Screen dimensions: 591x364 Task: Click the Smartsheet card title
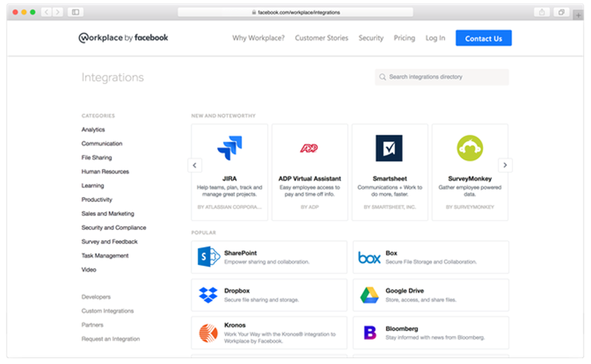(x=390, y=179)
